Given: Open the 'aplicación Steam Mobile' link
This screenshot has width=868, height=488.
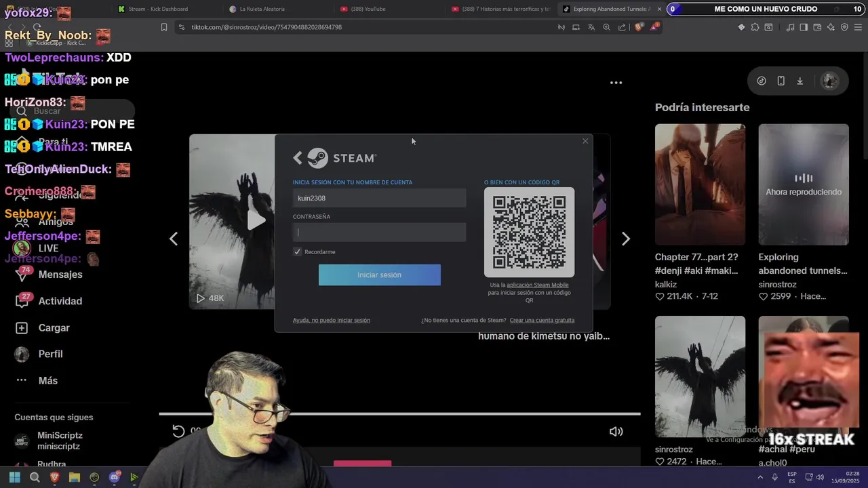Looking at the screenshot, I should click(538, 285).
